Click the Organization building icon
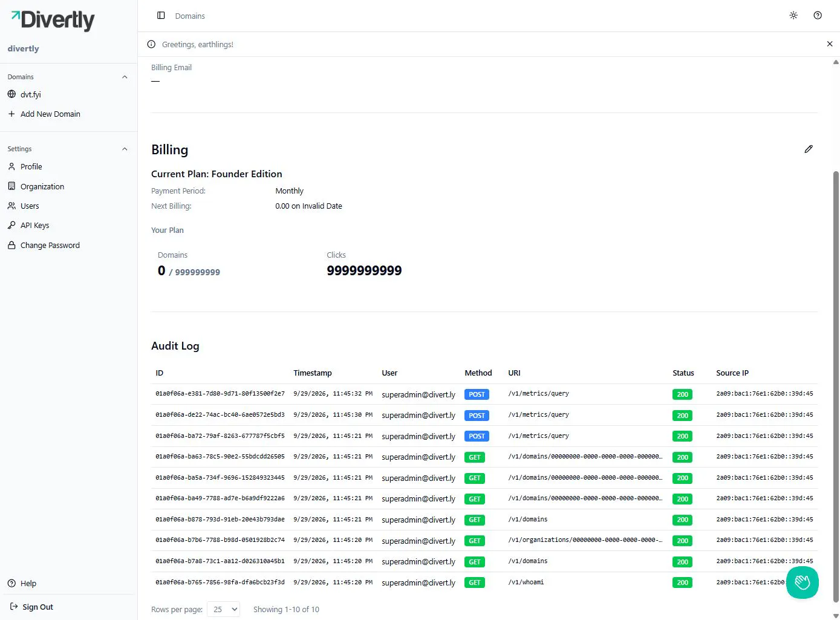 click(11, 186)
